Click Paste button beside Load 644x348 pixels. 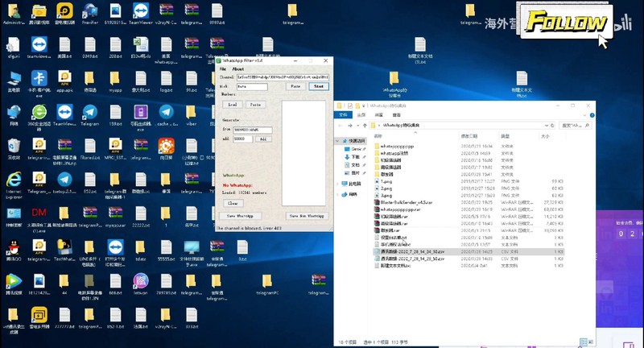[x=255, y=105]
